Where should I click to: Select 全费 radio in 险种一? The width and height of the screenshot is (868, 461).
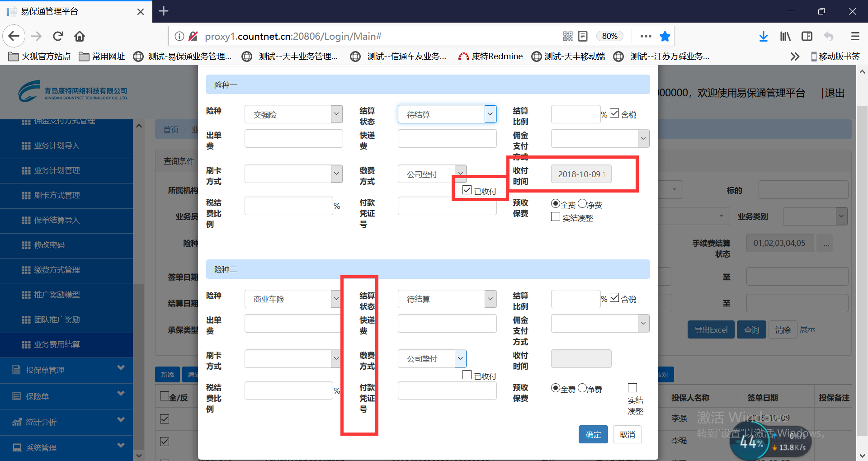(x=556, y=204)
